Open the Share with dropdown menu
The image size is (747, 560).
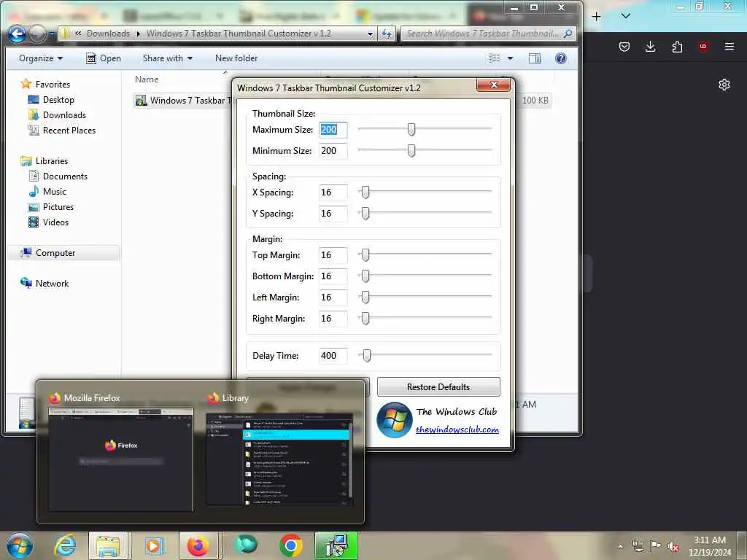[x=167, y=58]
